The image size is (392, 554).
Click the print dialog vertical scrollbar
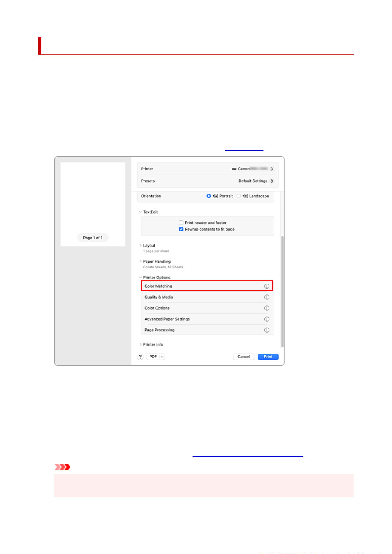pyautogui.click(x=282, y=292)
